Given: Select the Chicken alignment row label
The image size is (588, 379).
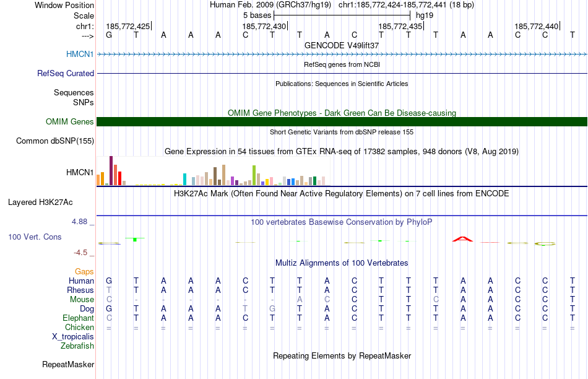Looking at the screenshot, I should pos(79,327).
